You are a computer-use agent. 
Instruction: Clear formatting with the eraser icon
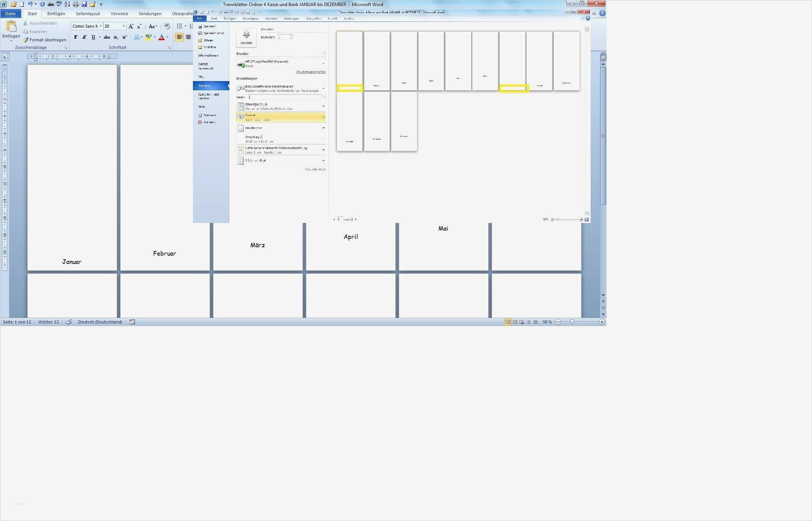[167, 26]
